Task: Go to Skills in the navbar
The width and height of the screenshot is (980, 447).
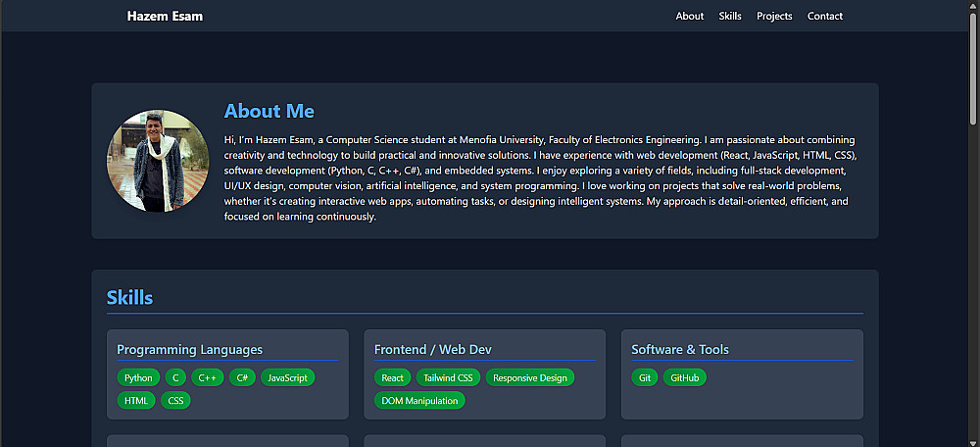Action: 730,17
